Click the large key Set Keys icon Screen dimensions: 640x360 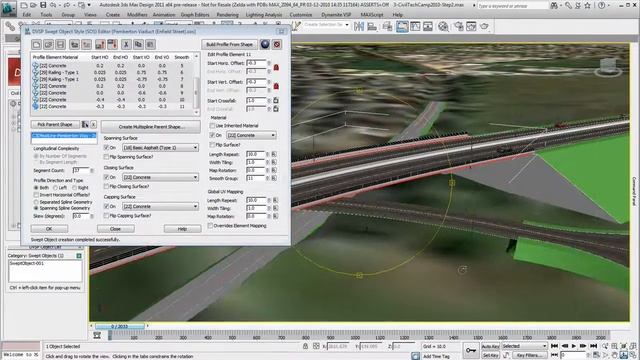pyautogui.click(x=471, y=350)
